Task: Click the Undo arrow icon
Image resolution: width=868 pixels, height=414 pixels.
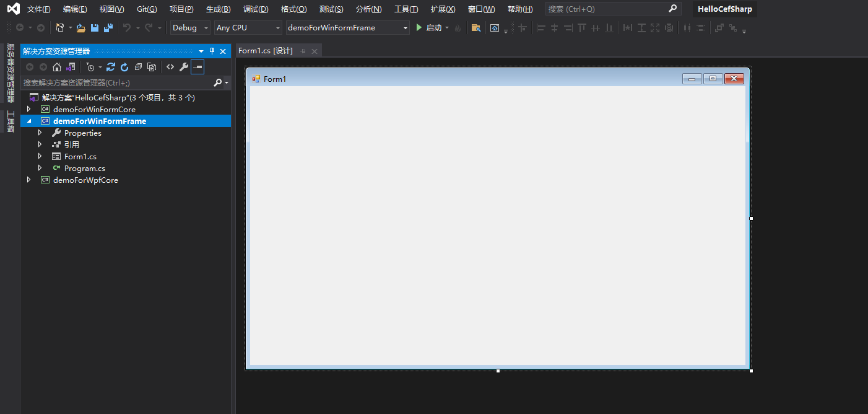Action: [127, 28]
